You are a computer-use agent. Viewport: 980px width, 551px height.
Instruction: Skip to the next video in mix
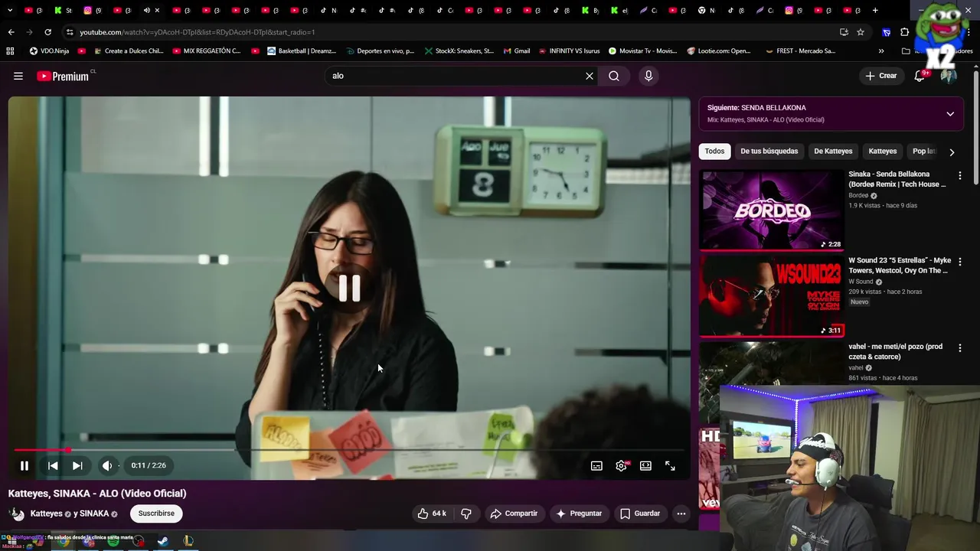[x=77, y=465]
